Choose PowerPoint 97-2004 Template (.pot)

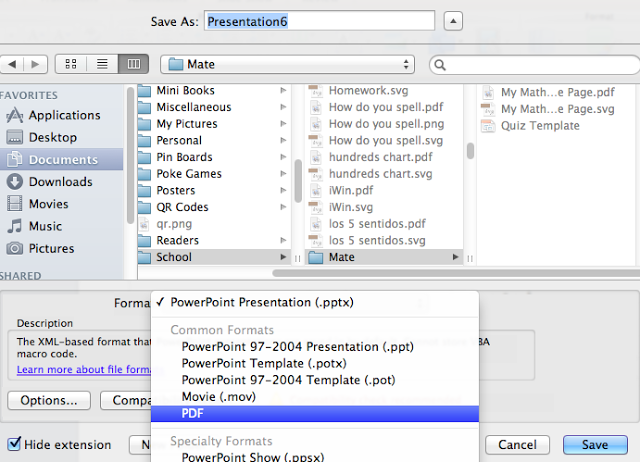click(x=315, y=380)
